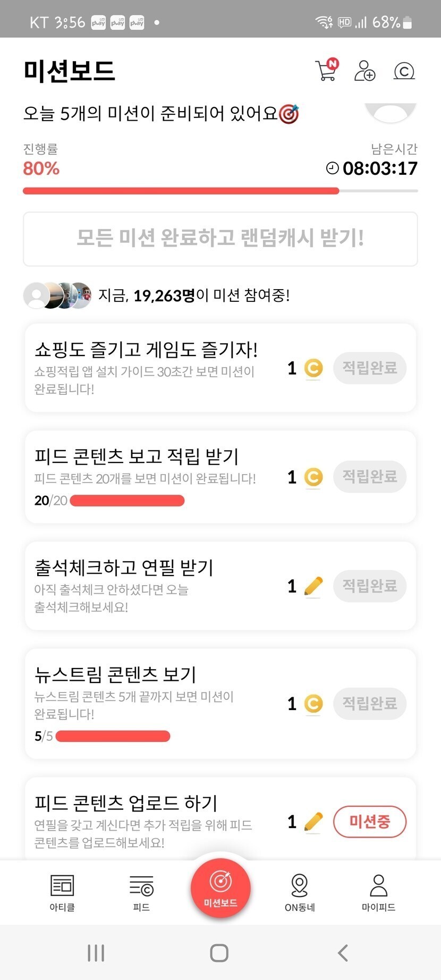Open the shopping cart icon
Viewport: 441px width, 980px height.
pos(326,71)
